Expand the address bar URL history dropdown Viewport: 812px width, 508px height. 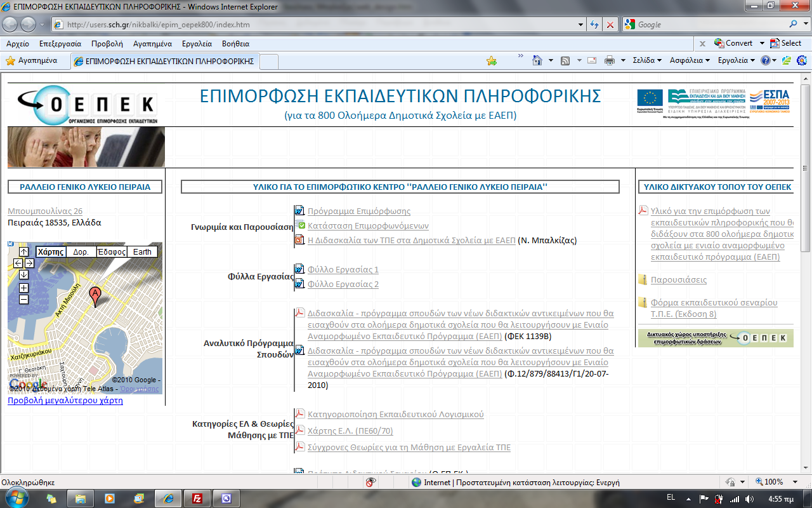point(582,25)
